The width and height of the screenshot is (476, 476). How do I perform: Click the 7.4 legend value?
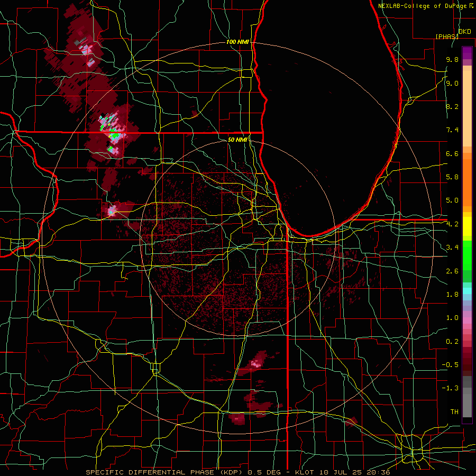click(452, 130)
